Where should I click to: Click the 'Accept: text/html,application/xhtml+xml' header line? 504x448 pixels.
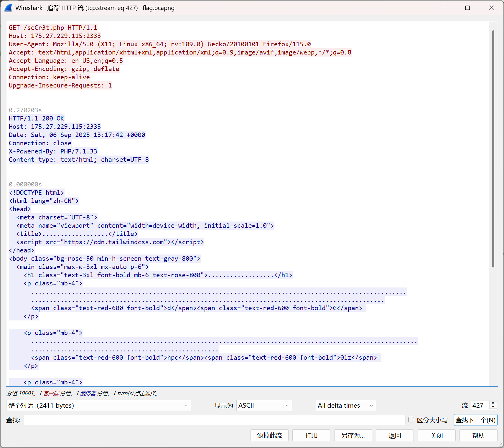coord(180,52)
